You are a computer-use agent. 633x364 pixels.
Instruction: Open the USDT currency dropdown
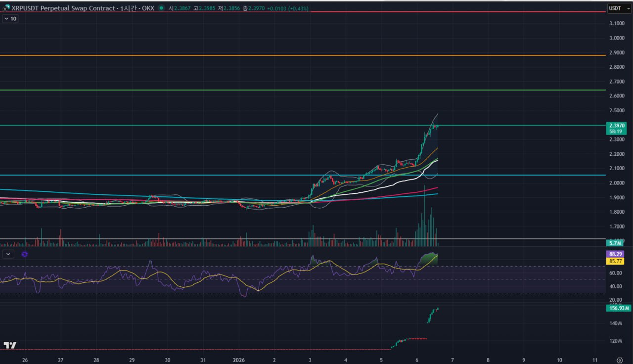pyautogui.click(x=619, y=8)
